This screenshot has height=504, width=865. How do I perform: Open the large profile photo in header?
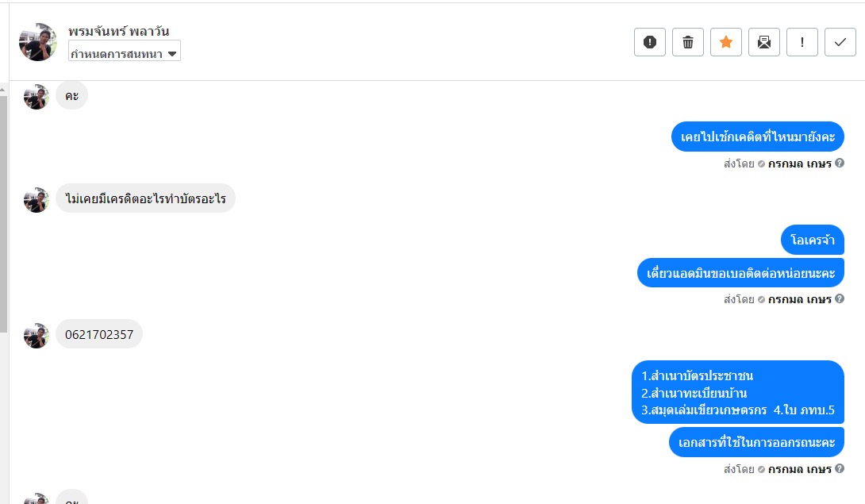37,42
